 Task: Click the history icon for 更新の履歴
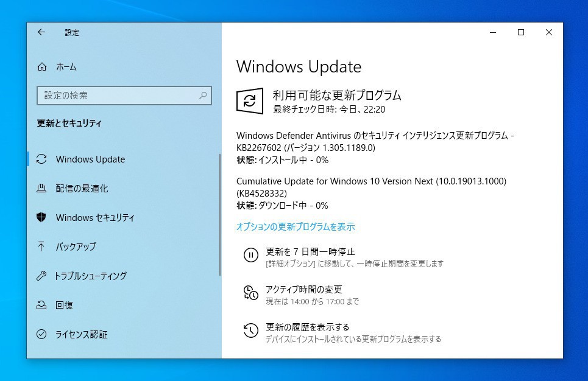[x=251, y=330]
